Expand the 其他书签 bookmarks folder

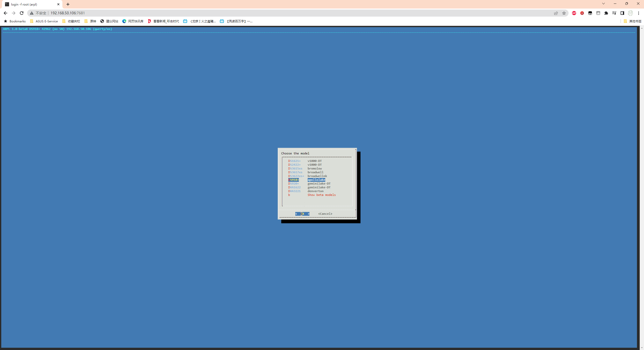632,21
